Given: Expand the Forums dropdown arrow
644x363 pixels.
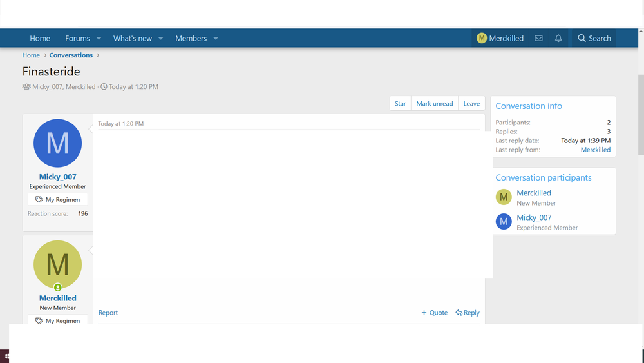Looking at the screenshot, I should [x=99, y=39].
